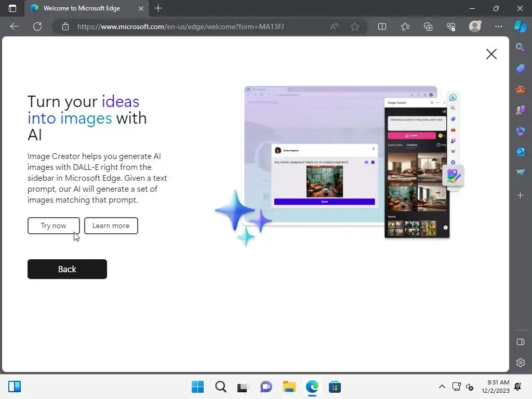The height and width of the screenshot is (399, 532).
Task: Open Collections icon
Action: click(428, 26)
